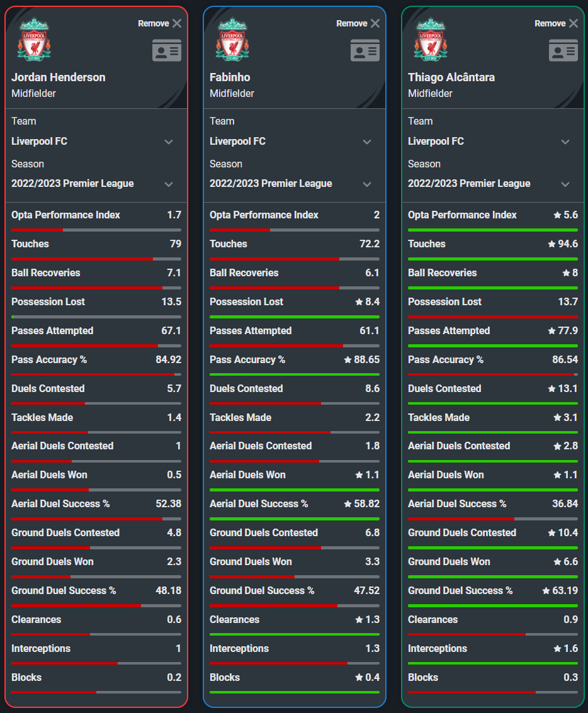Click the Thiago Alcântara player name

click(451, 77)
